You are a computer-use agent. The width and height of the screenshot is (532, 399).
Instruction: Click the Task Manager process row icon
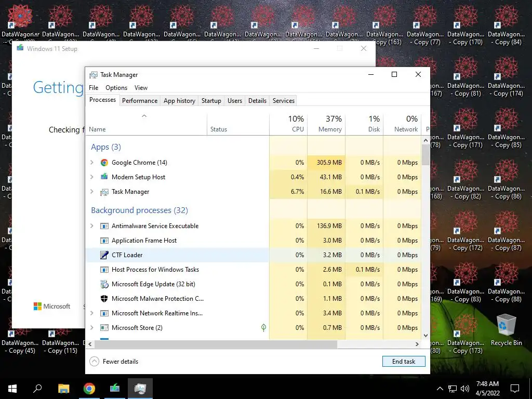pos(104,192)
